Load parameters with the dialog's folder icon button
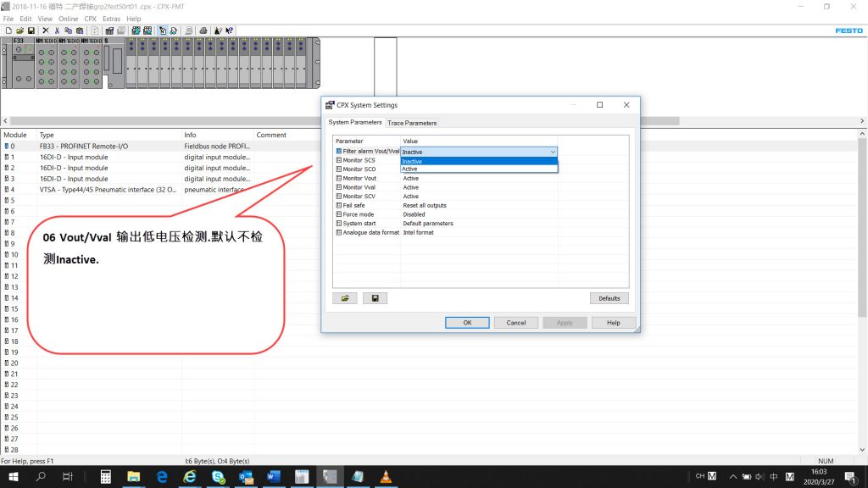868x488 pixels. point(345,298)
